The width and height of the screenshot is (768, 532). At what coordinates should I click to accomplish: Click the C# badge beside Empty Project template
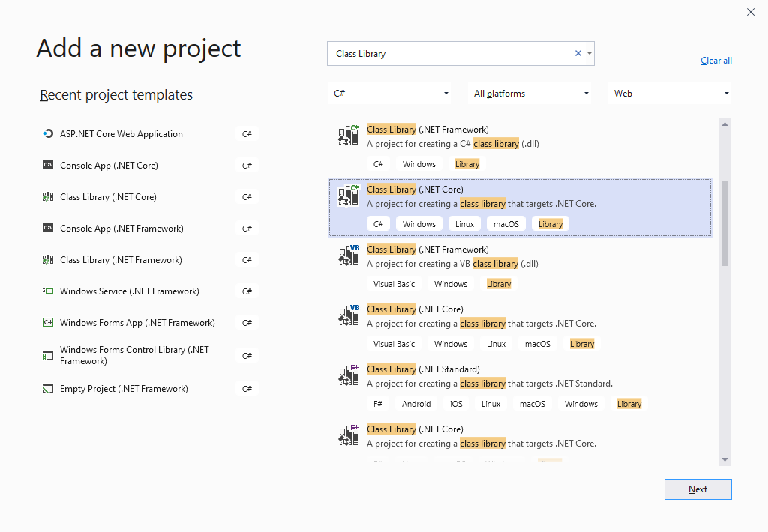point(247,389)
